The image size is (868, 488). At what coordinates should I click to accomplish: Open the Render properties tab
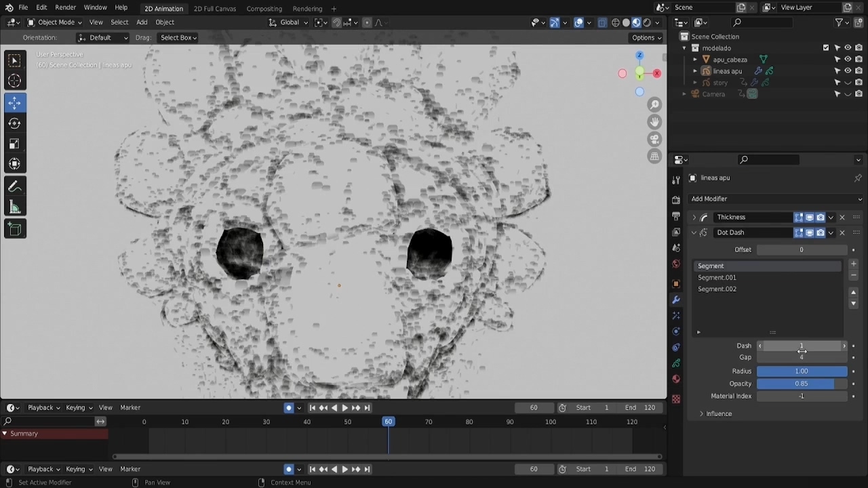click(x=676, y=200)
